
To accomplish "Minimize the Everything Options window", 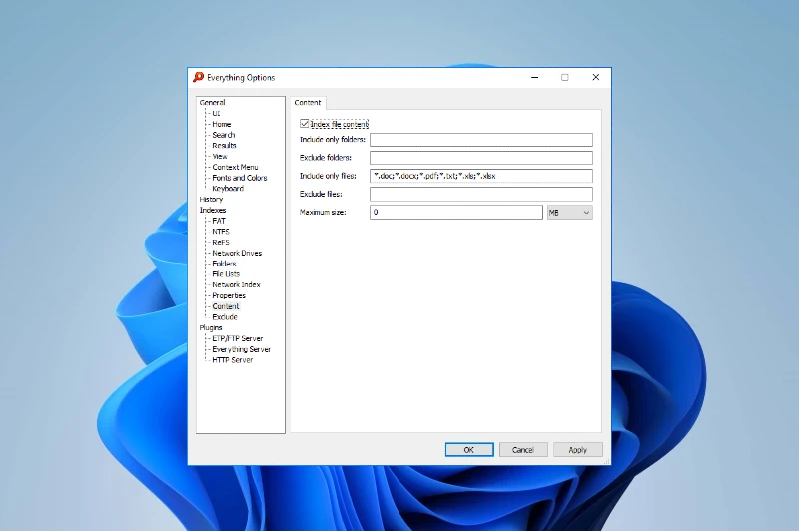I will (x=535, y=77).
